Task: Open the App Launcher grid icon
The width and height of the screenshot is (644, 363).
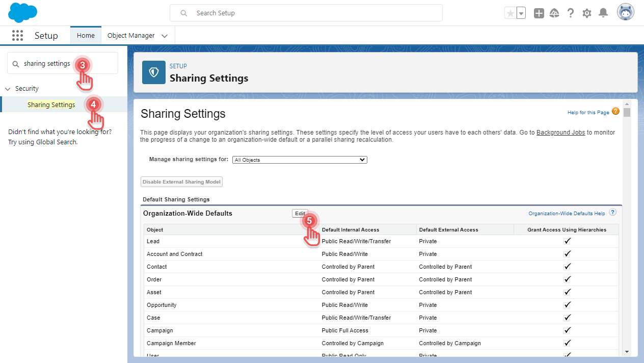Action: [17, 35]
